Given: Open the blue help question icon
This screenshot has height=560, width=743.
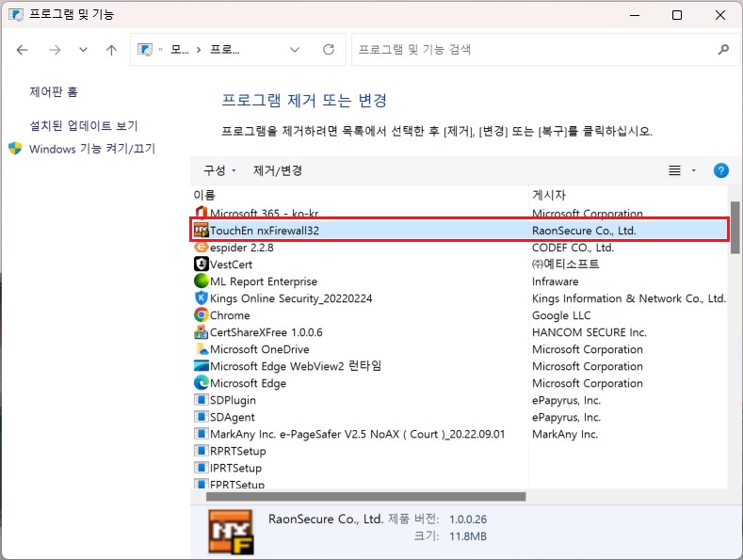Looking at the screenshot, I should [720, 170].
